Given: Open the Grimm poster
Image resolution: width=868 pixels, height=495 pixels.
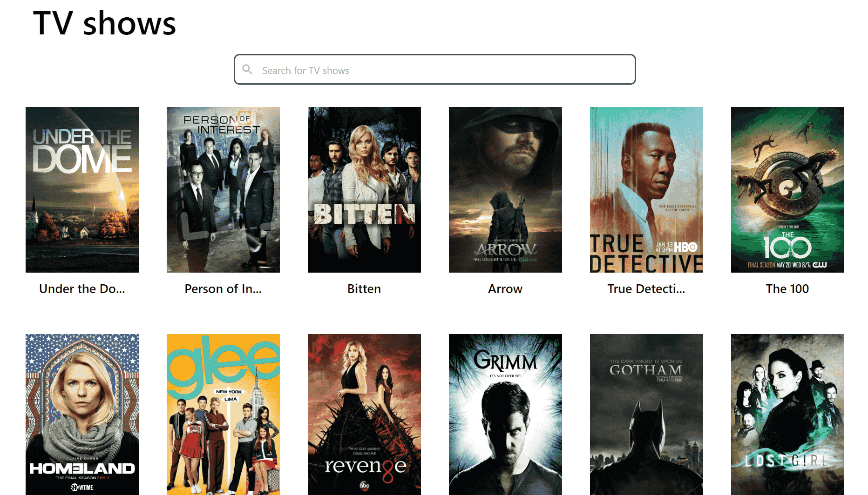Looking at the screenshot, I should tap(505, 415).
